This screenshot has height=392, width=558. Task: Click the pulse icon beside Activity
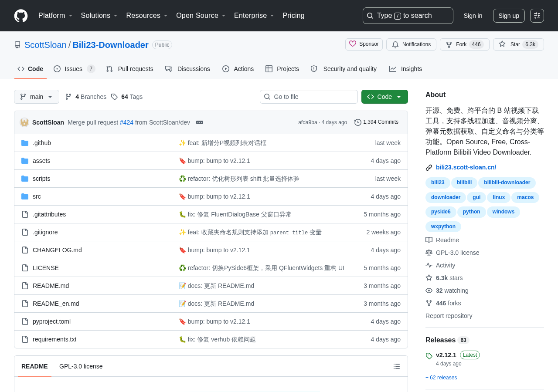[x=429, y=265]
